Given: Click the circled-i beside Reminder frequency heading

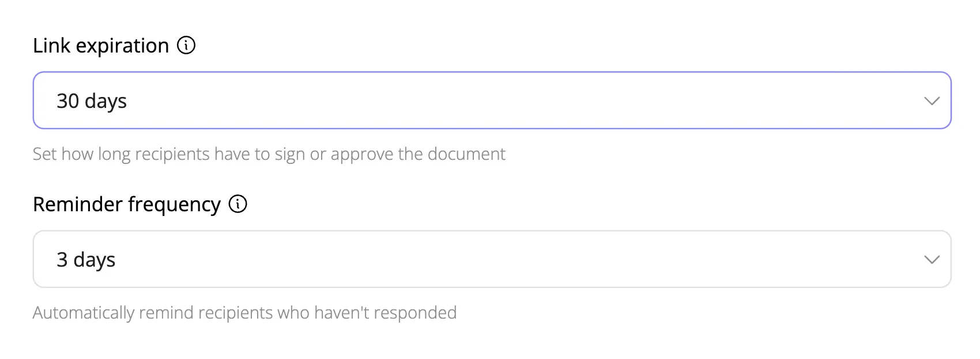Looking at the screenshot, I should pyautogui.click(x=238, y=204).
